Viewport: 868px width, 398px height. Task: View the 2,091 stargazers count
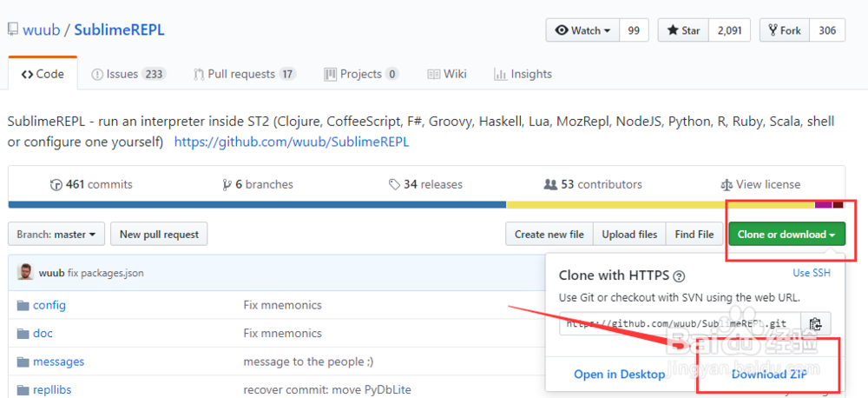[730, 30]
